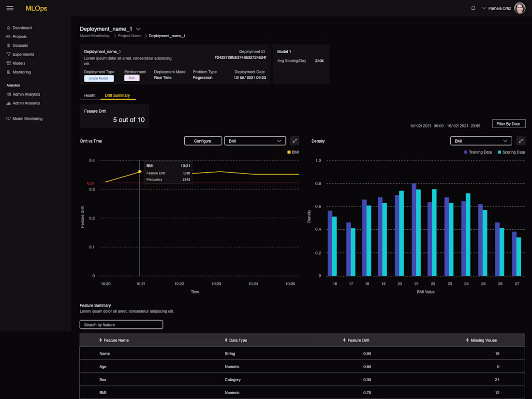
Task: Sort table by Missing Values
Action: [x=467, y=340]
